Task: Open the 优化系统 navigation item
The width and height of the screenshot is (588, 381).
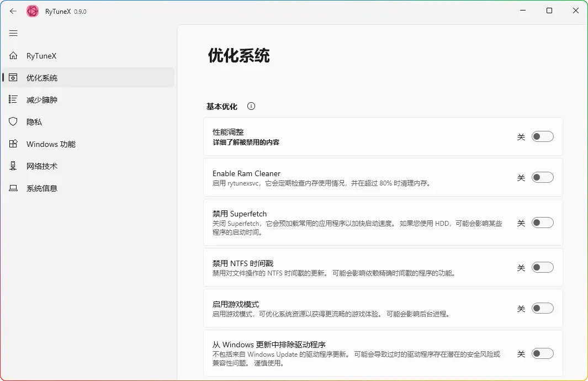Action: click(x=42, y=78)
